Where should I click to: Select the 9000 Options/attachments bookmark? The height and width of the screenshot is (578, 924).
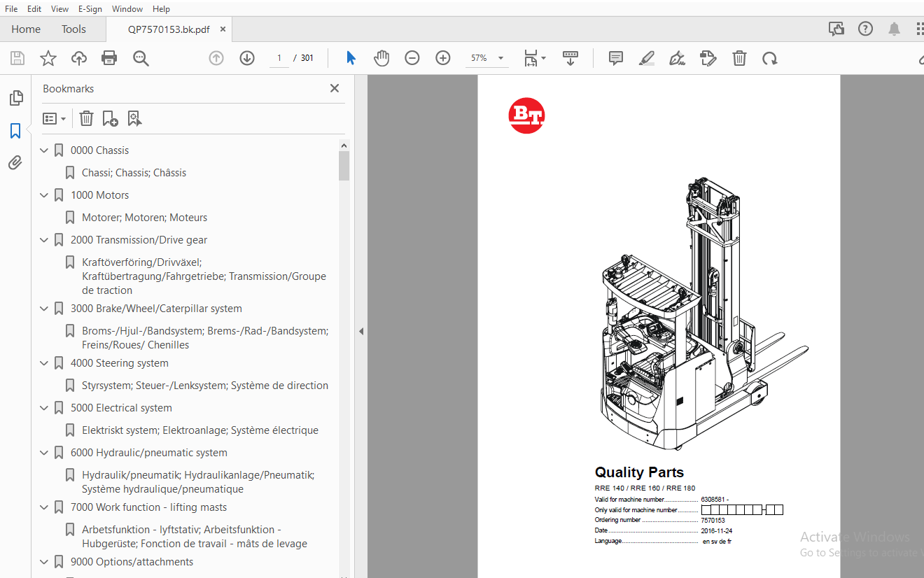pyautogui.click(x=132, y=562)
